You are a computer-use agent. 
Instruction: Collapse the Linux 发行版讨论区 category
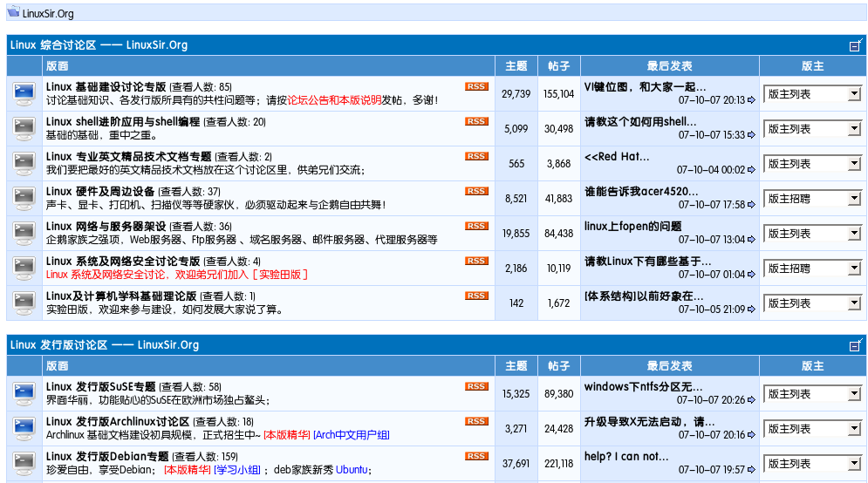(856, 345)
